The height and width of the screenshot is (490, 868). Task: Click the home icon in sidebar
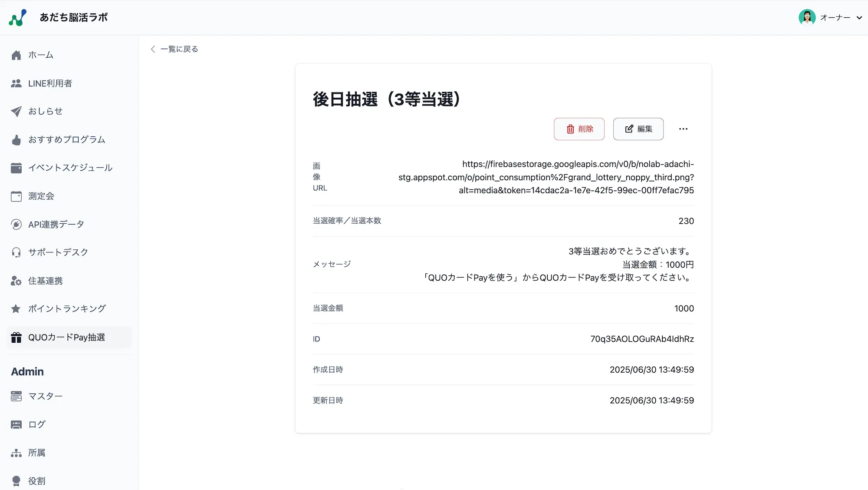pyautogui.click(x=16, y=55)
